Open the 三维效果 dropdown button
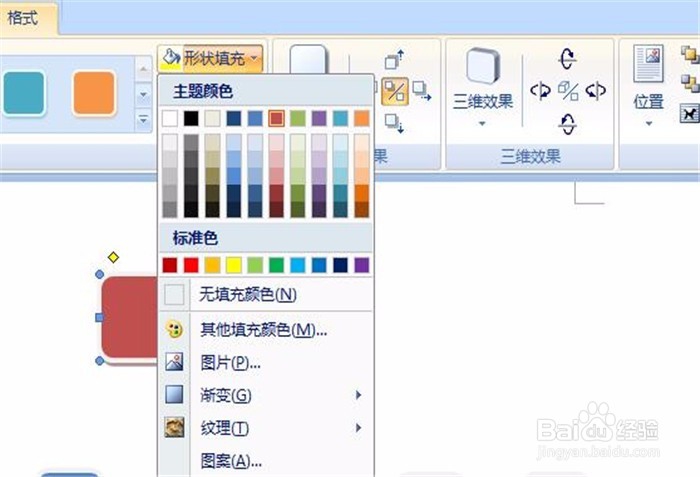The width and height of the screenshot is (700, 477). (483, 87)
